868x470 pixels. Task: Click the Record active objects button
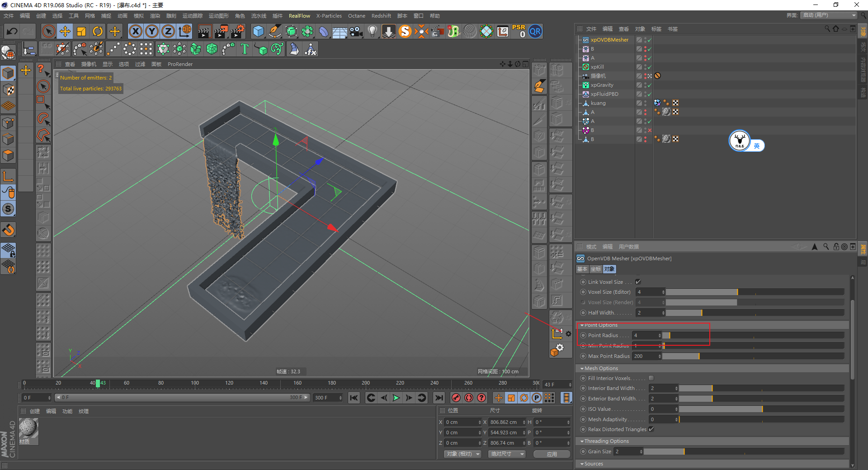point(456,398)
